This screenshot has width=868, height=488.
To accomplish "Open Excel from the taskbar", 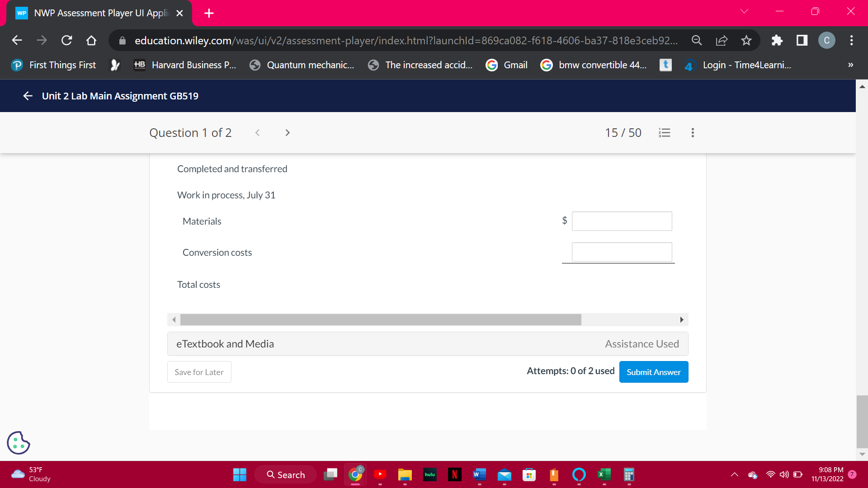I will [604, 474].
